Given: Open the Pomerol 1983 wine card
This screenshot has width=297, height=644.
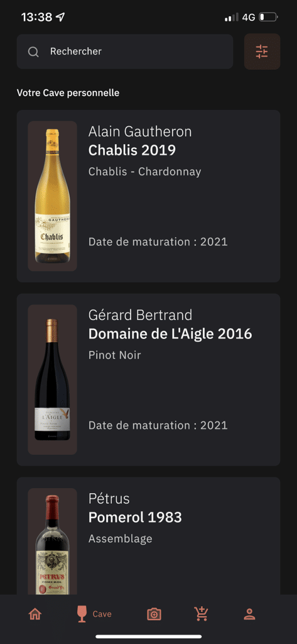Looking at the screenshot, I should (148, 536).
